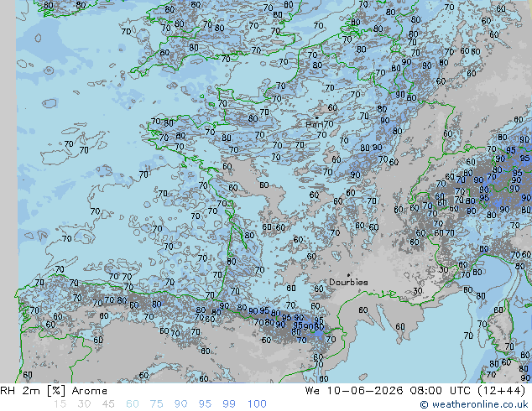This screenshot has width=532, height=411.
Task: Click legend value 95
Action: tap(205, 404)
